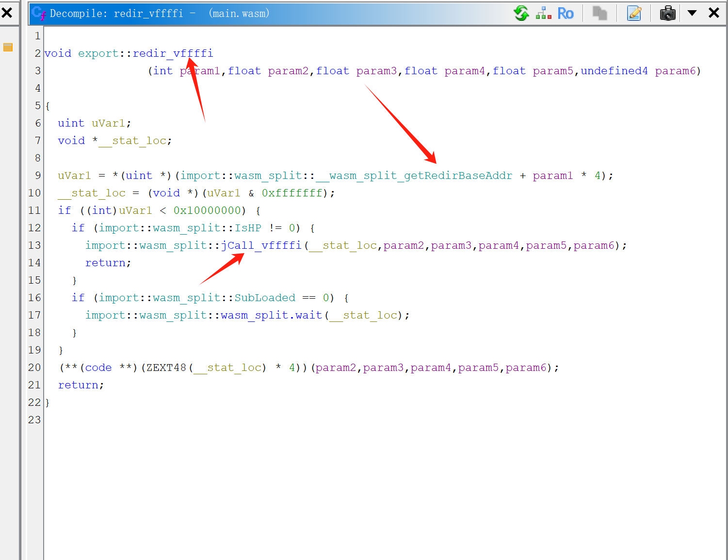This screenshot has height=560, width=728.
Task: Click SubLoaded symbol on line 16
Action: [265, 298]
